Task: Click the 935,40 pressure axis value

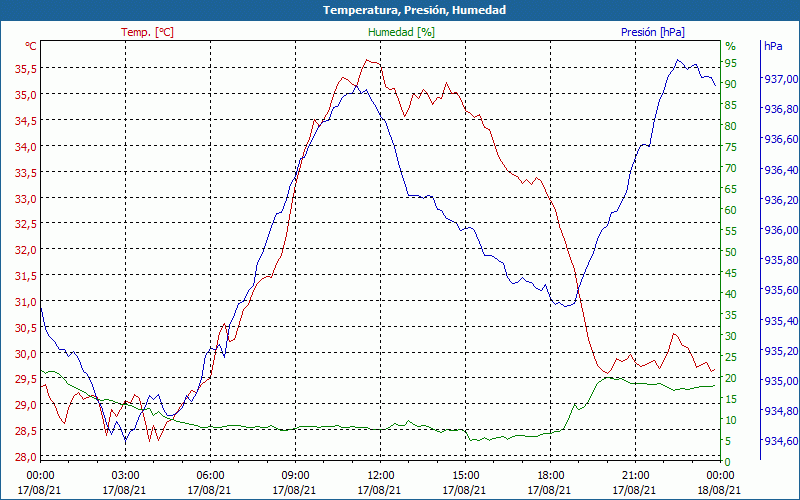Action: pos(781,321)
